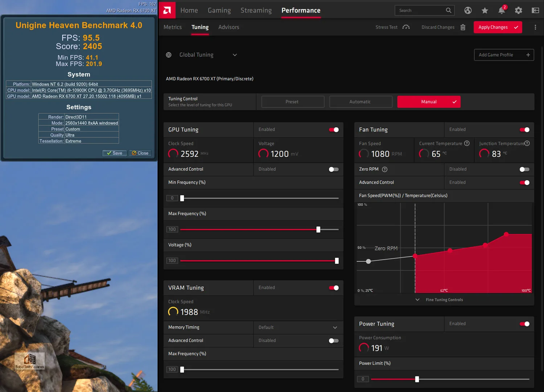Toggle Fan Advanced Control switch
This screenshot has width=544, height=392.
(x=524, y=183)
